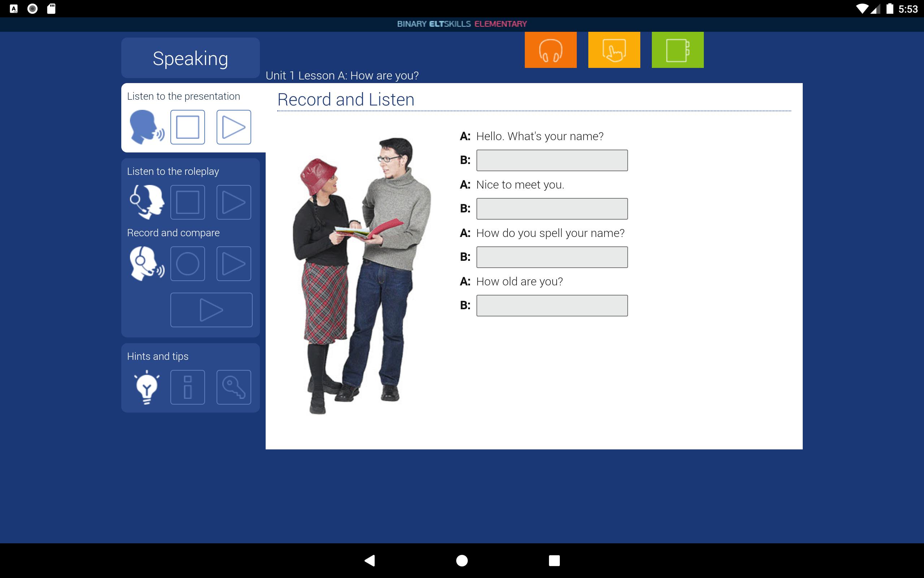Open the information hint button
The image size is (924, 578).
pyautogui.click(x=187, y=387)
